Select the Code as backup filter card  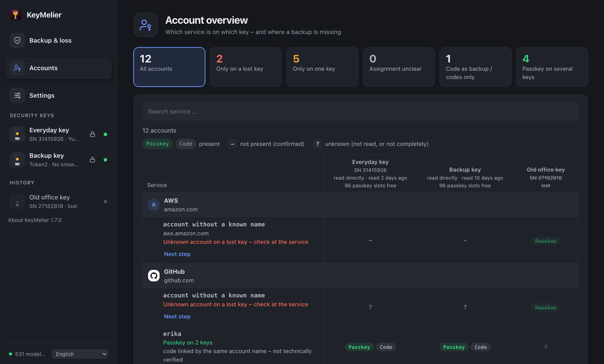[476, 67]
